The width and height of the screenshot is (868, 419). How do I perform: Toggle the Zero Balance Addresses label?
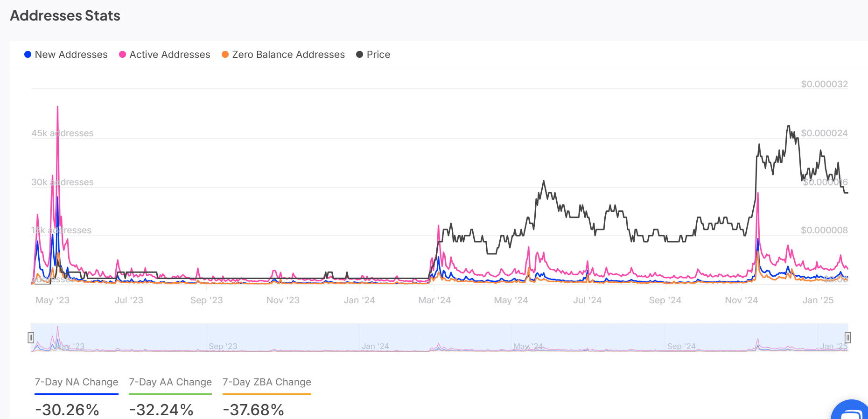click(x=288, y=55)
